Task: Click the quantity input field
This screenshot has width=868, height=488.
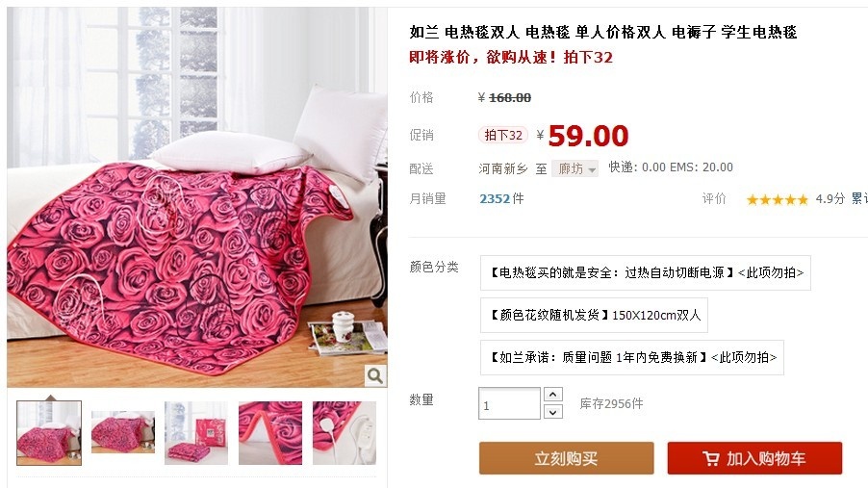Action: [x=509, y=403]
